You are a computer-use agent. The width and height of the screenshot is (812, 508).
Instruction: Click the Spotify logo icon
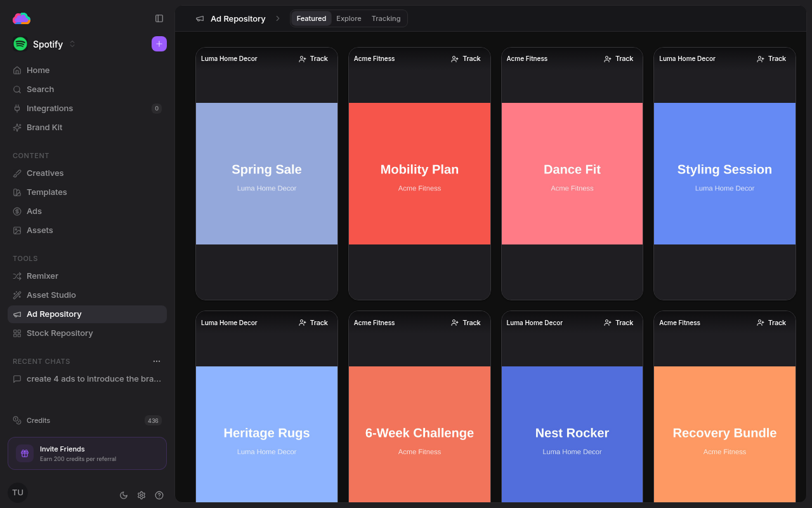point(20,44)
